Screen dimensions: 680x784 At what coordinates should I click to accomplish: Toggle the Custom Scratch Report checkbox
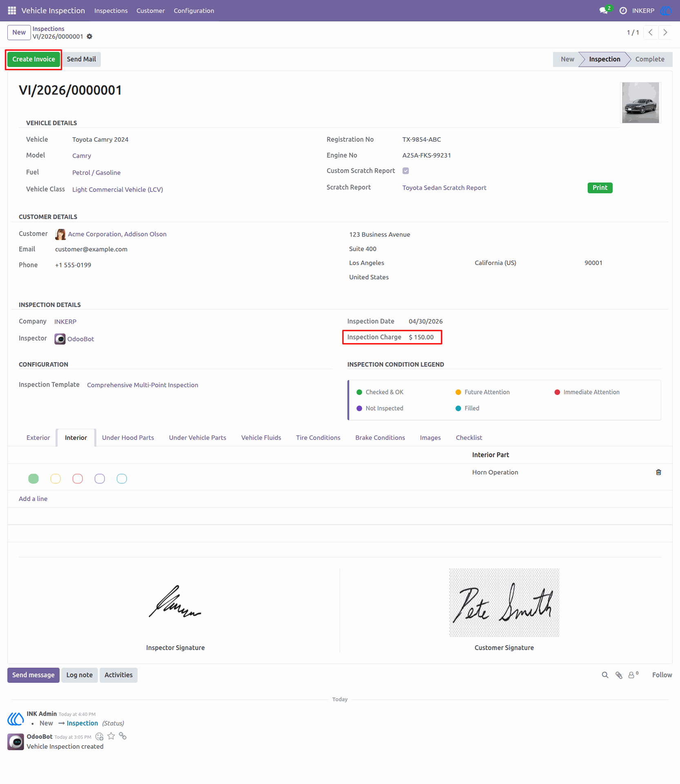406,171
